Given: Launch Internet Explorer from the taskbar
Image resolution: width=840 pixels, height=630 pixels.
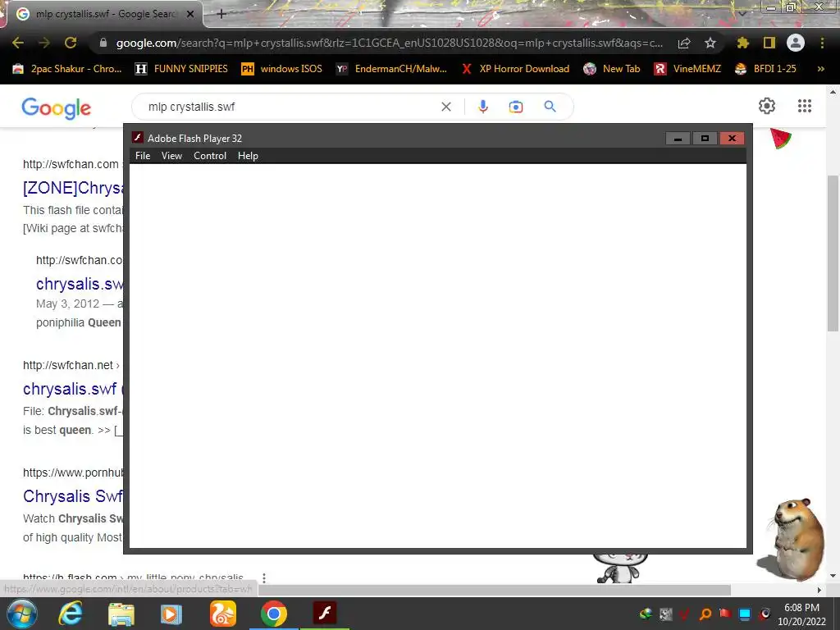Looking at the screenshot, I should (x=71, y=614).
